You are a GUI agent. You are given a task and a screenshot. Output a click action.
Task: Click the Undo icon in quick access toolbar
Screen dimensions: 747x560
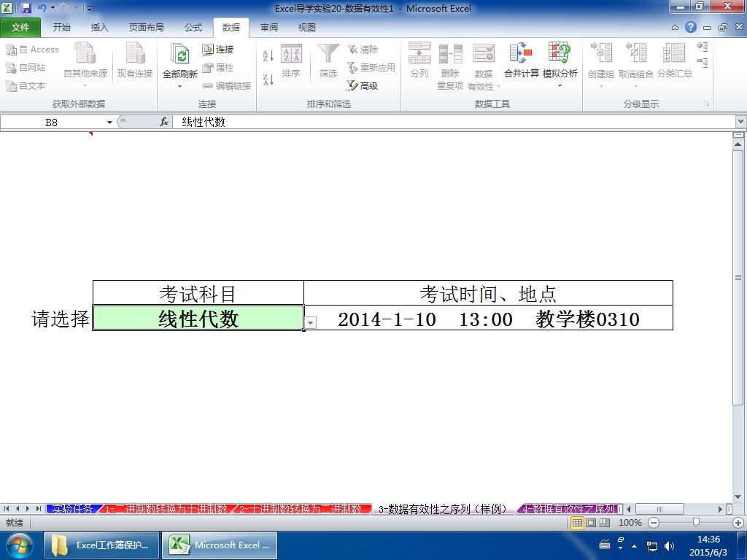[42, 8]
